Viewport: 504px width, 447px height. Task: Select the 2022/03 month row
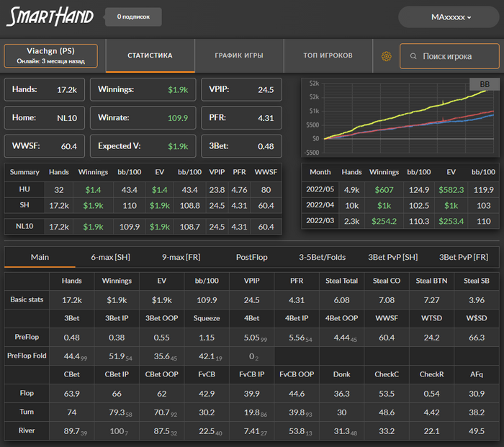400,221
